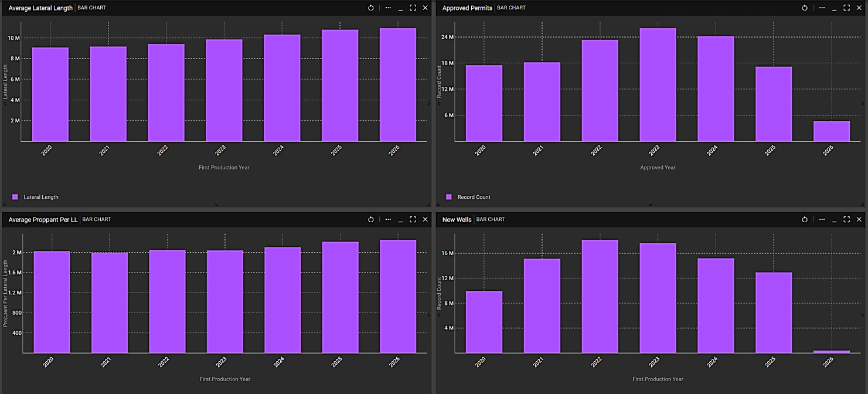This screenshot has height=394, width=868.
Task: Click the purple Lateral Length legend swatch
Action: (x=15, y=197)
